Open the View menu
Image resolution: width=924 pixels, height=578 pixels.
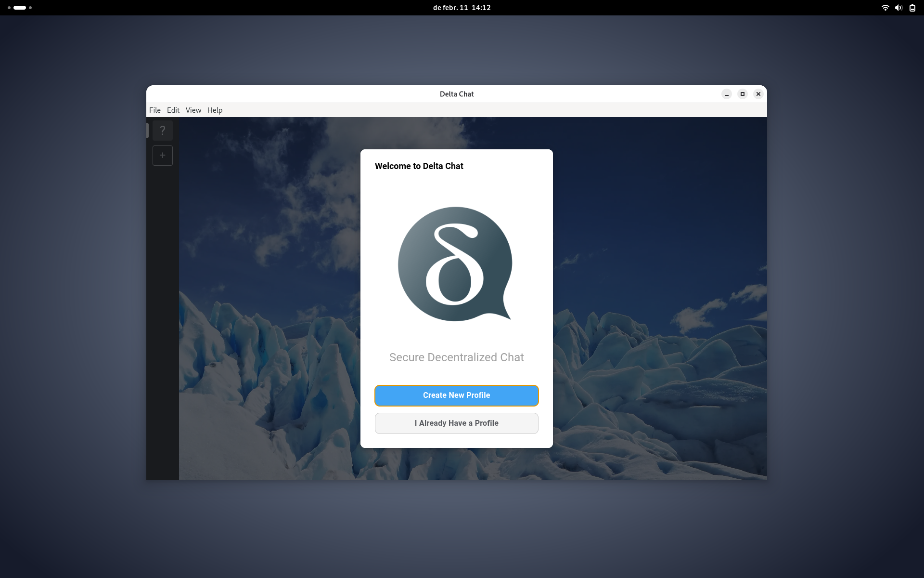pos(193,110)
